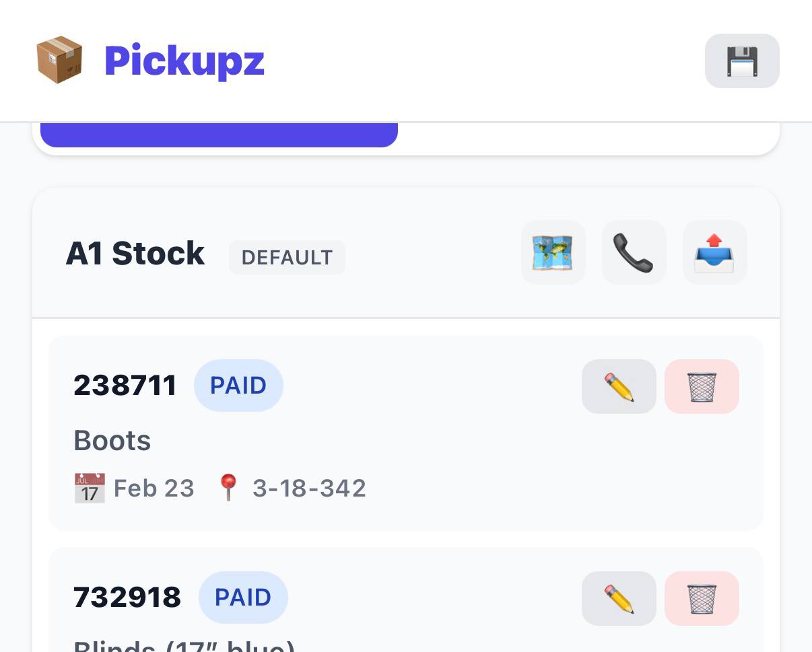
Task: Select order number 238711
Action: (125, 385)
